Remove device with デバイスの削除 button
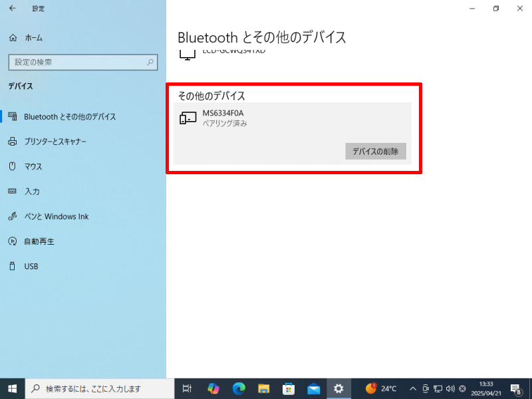The height and width of the screenshot is (399, 532). [x=376, y=152]
